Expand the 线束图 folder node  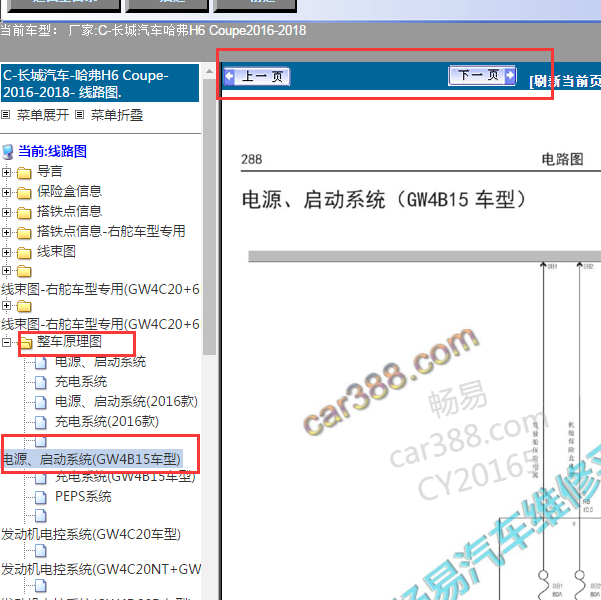[x=6, y=252]
